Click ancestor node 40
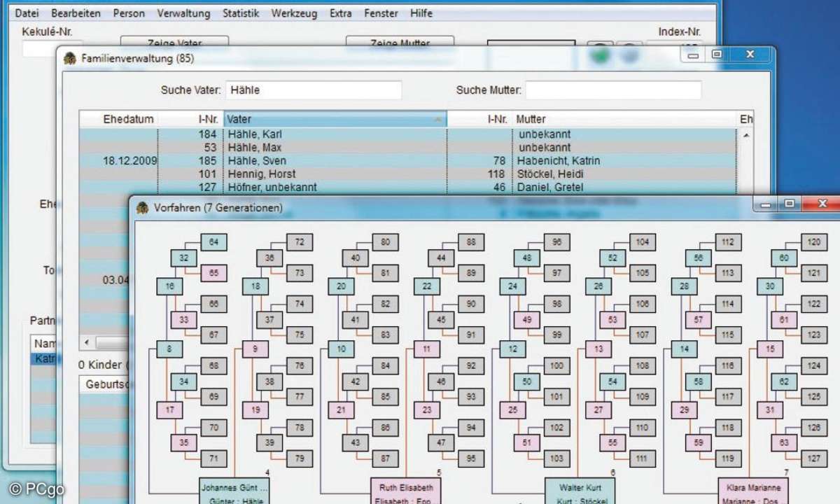The height and width of the screenshot is (504, 840). coord(355,258)
